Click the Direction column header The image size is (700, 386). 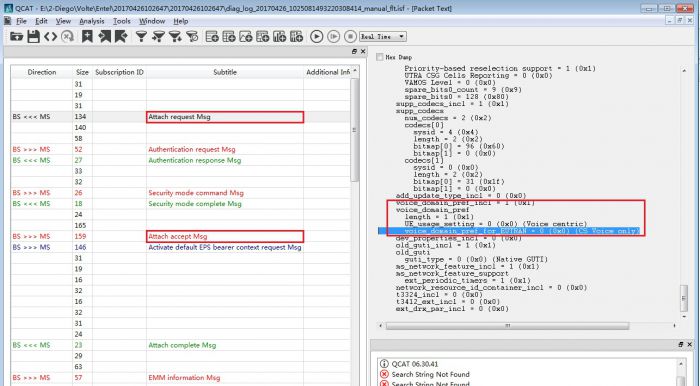pyautogui.click(x=42, y=72)
